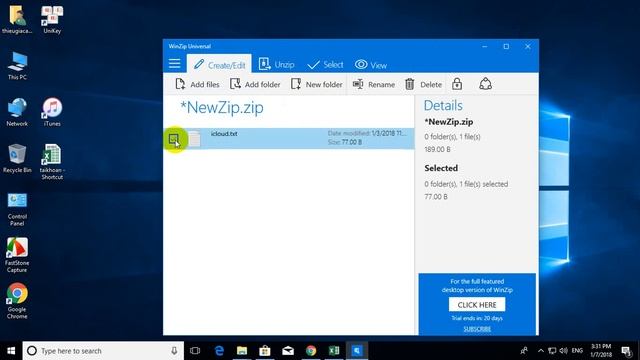
Task: Select the UniKey desktop shortcut
Action: 52,20
